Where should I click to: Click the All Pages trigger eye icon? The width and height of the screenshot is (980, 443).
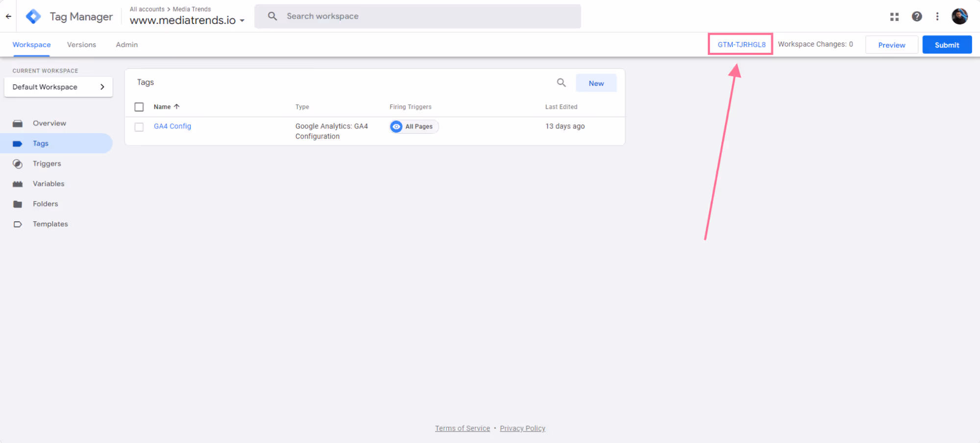(x=396, y=126)
